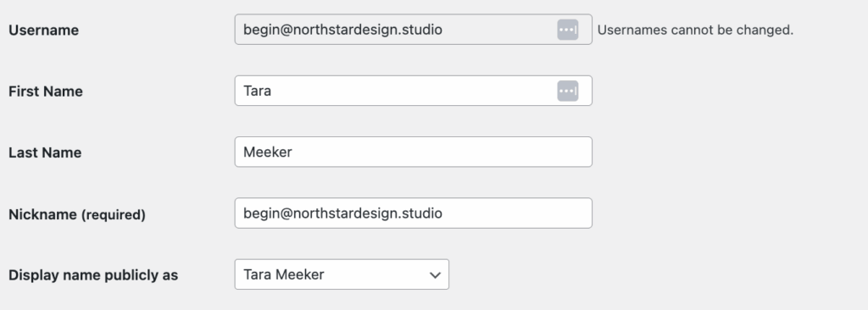Click the word "required" in the Nickname label
Viewport: 868px width, 310px height.
coord(113,214)
